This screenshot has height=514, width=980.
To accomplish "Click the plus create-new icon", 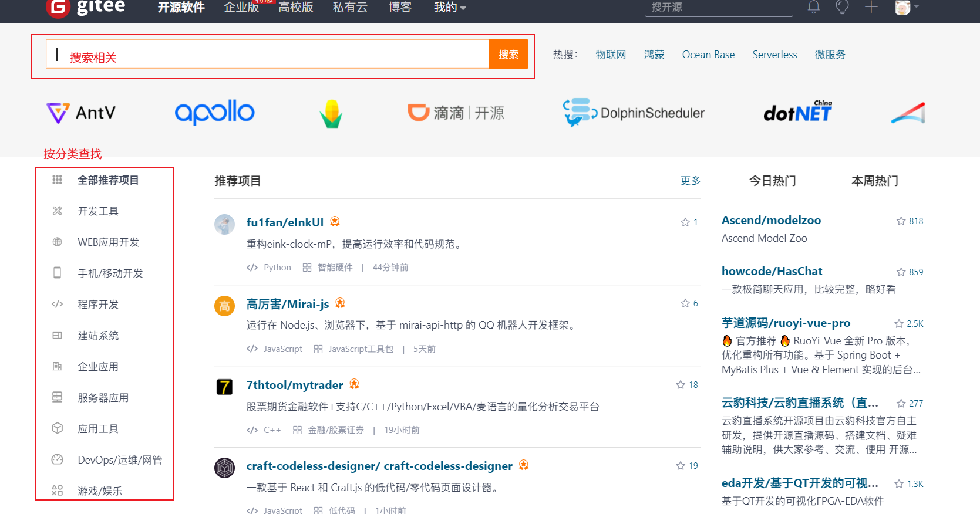I will pos(871,7).
